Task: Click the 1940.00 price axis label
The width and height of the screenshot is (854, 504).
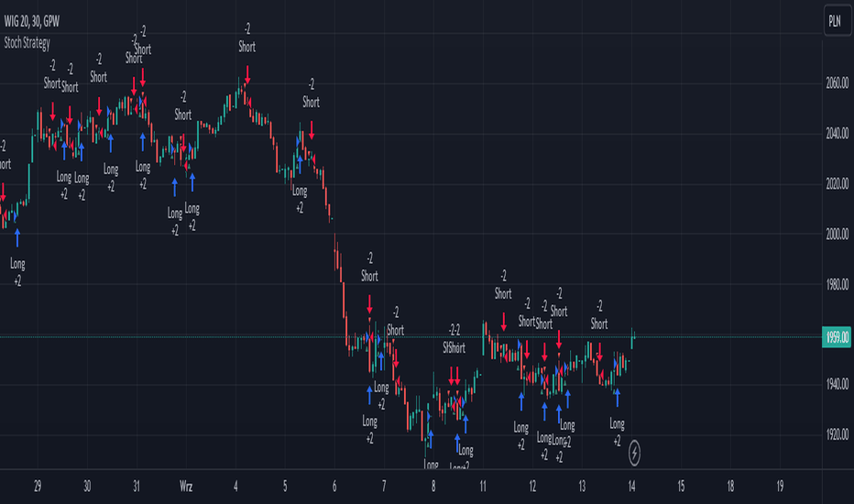Action: tap(838, 385)
